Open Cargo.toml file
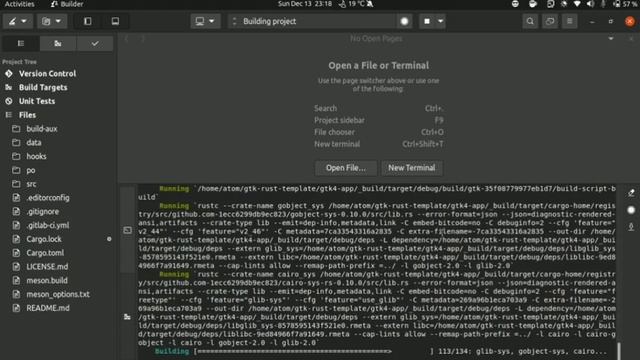640x360 pixels. pos(45,253)
